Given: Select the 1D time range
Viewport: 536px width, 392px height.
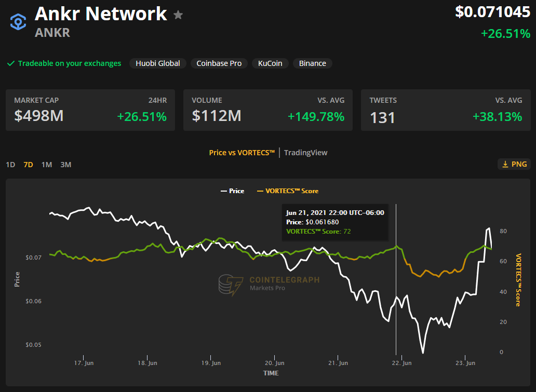Looking at the screenshot, I should pos(10,165).
